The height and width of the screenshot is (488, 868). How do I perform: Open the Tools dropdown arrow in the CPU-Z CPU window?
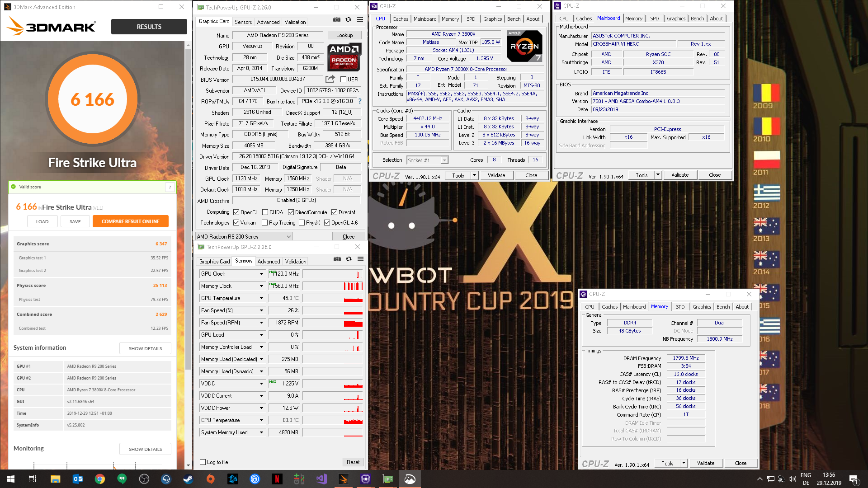click(x=474, y=175)
